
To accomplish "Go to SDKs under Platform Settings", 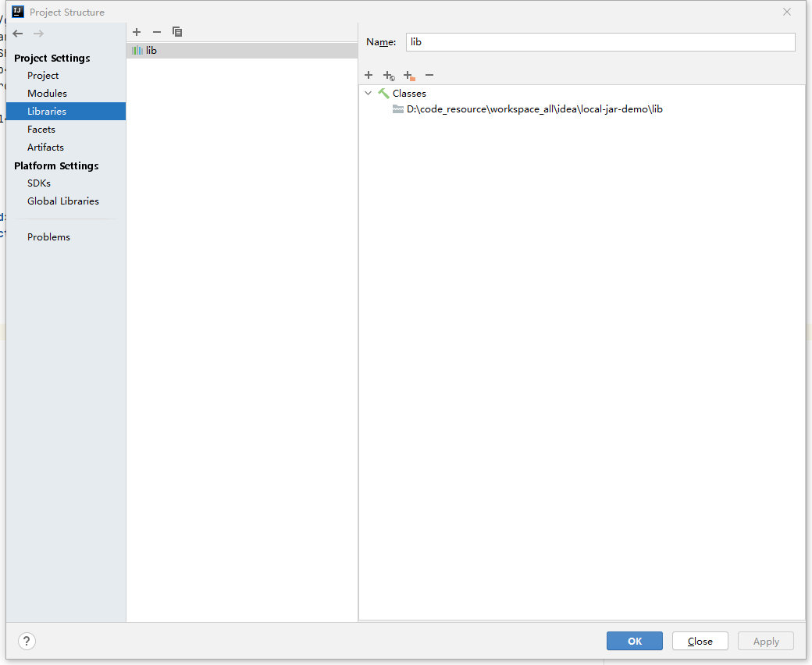I will (x=39, y=183).
